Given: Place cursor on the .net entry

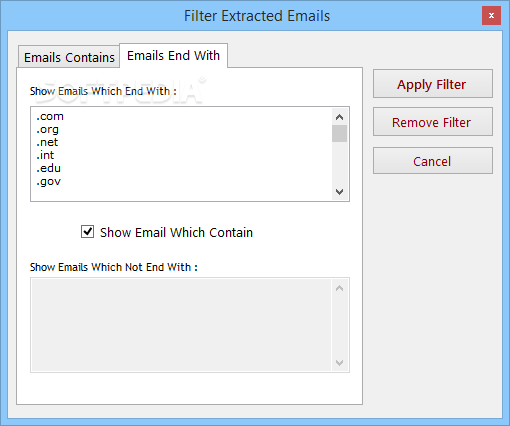Looking at the screenshot, I should pyautogui.click(x=47, y=142).
